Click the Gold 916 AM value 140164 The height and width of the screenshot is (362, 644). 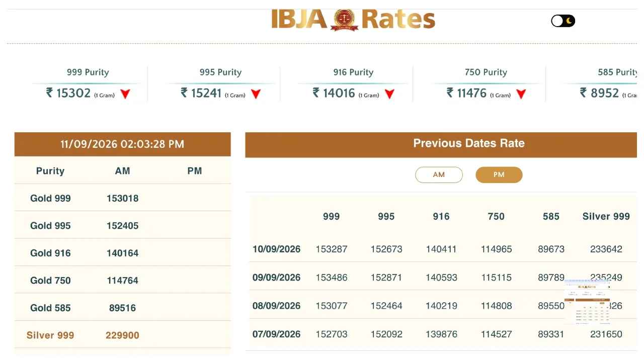click(123, 253)
